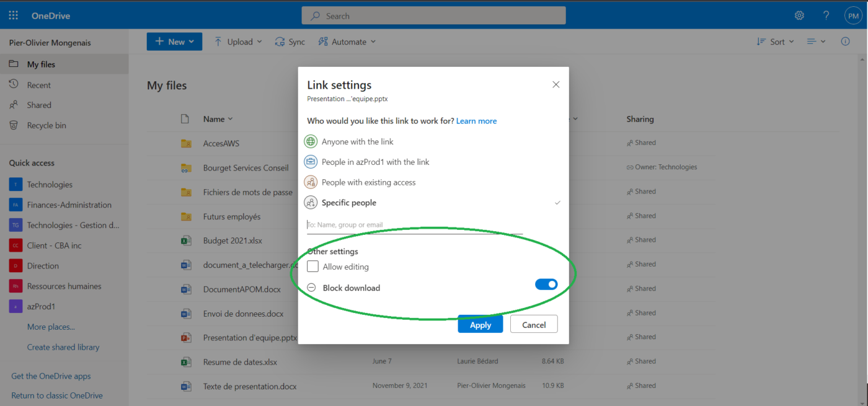The width and height of the screenshot is (868, 406).
Task: Click Sync in the command bar
Action: pyautogui.click(x=291, y=42)
